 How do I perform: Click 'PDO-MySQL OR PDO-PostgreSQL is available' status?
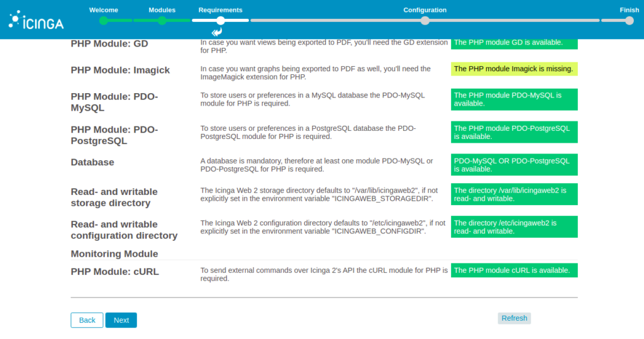(x=514, y=165)
